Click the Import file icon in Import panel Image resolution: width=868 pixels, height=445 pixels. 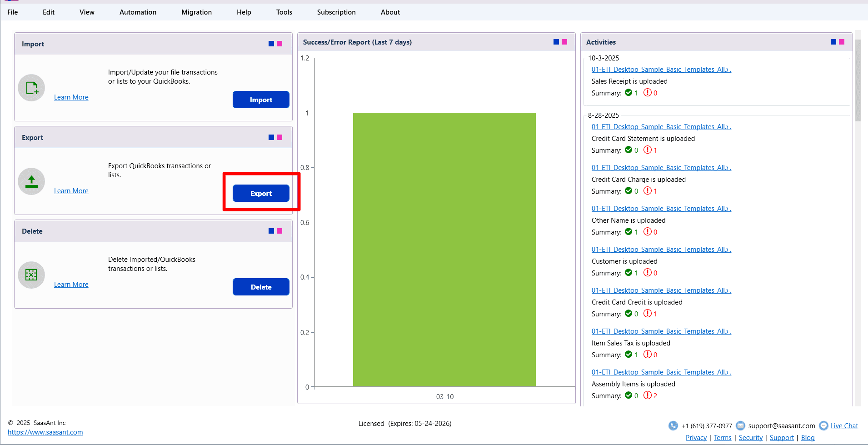click(31, 88)
